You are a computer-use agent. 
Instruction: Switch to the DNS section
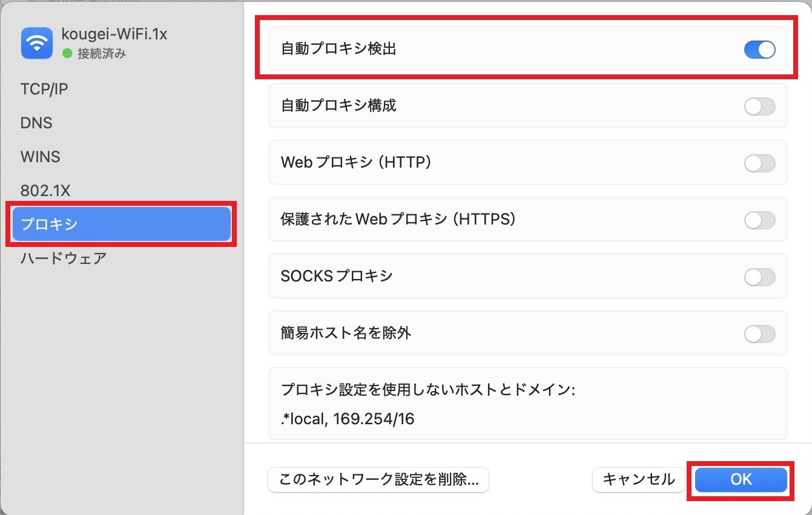point(36,123)
